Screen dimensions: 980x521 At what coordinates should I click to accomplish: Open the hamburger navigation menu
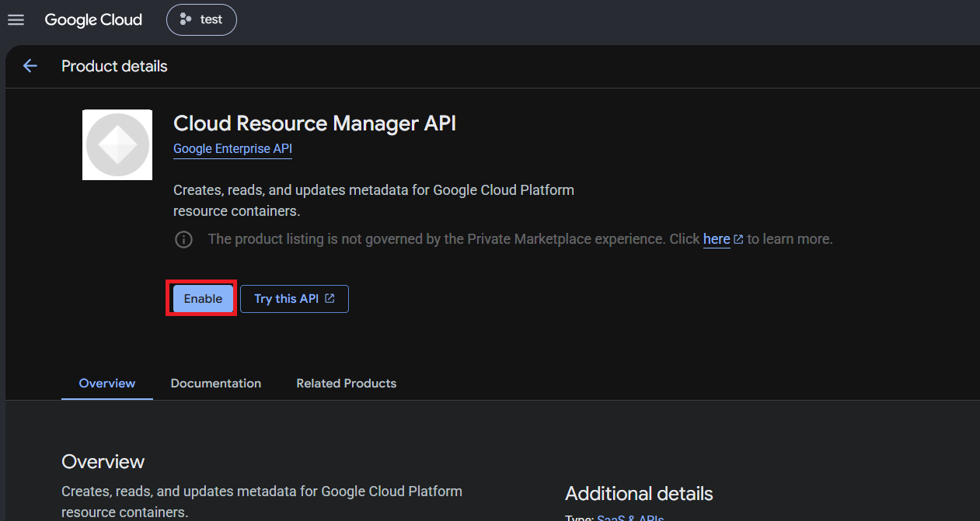[x=16, y=20]
